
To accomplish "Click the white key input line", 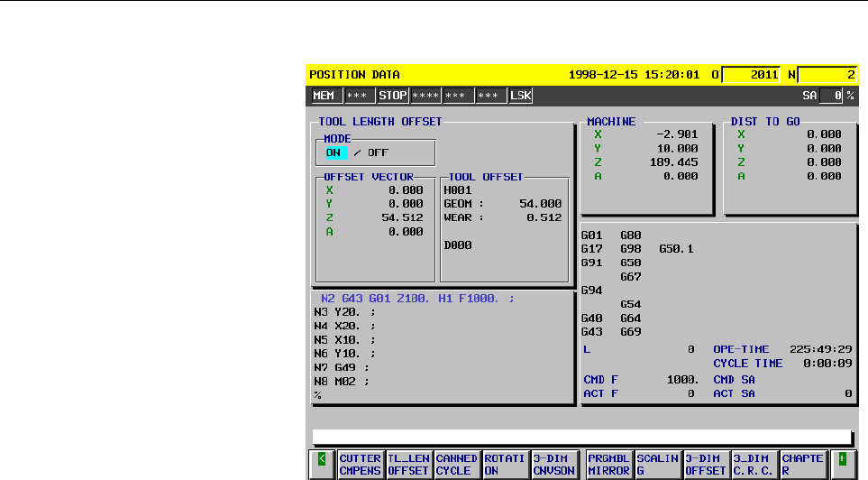I will pyautogui.click(x=581, y=437).
